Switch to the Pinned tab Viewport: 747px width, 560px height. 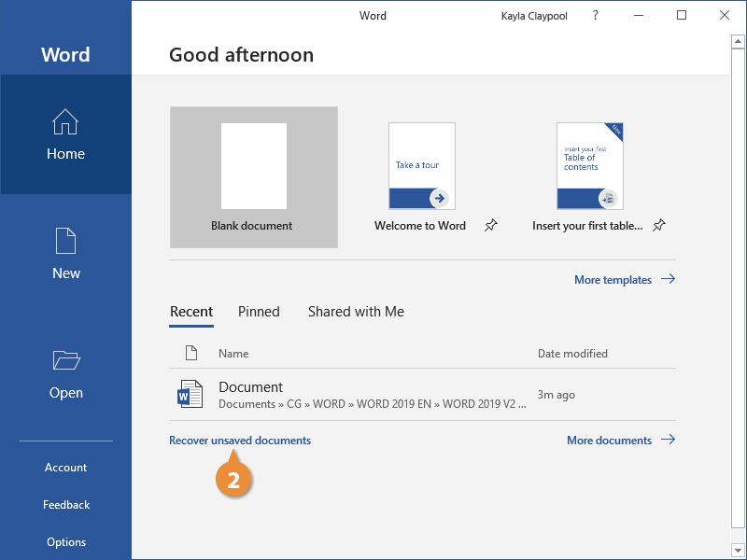(x=259, y=312)
